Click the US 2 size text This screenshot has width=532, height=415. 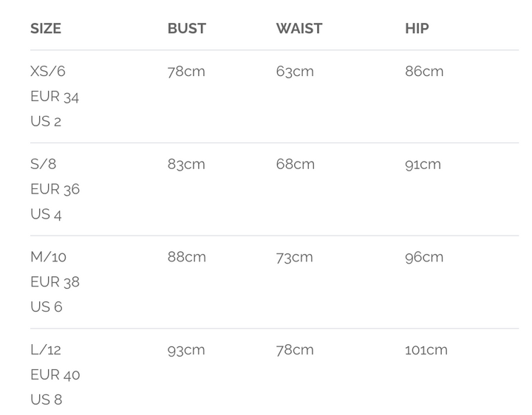[x=46, y=122]
